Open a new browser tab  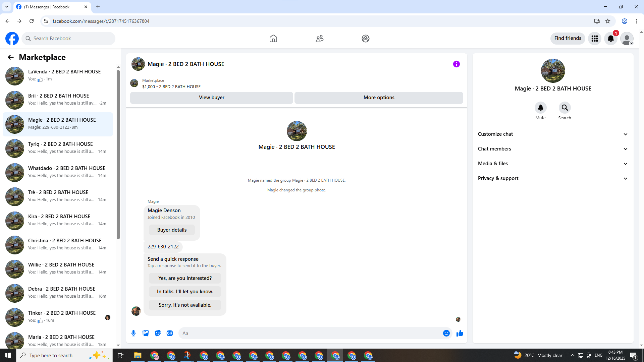click(x=98, y=7)
